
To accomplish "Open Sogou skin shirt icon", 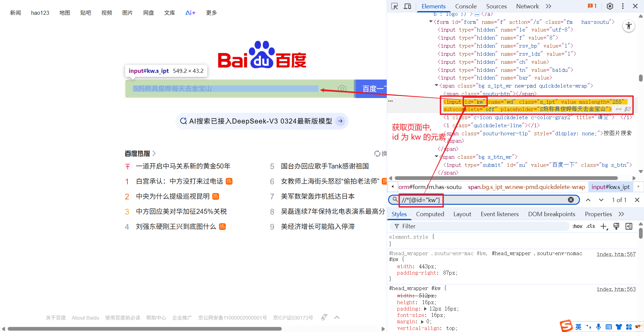I will tap(619, 327).
